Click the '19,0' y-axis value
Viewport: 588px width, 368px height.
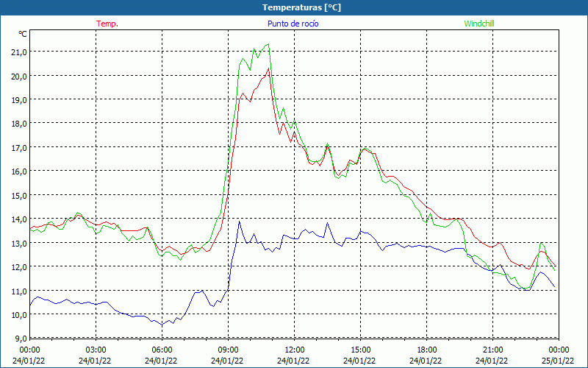pyautogui.click(x=19, y=100)
